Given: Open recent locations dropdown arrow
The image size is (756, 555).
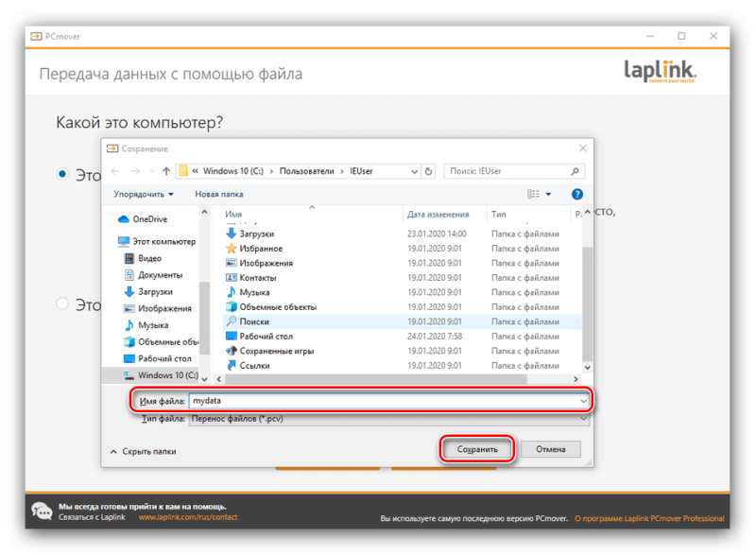Looking at the screenshot, I should 151,171.
